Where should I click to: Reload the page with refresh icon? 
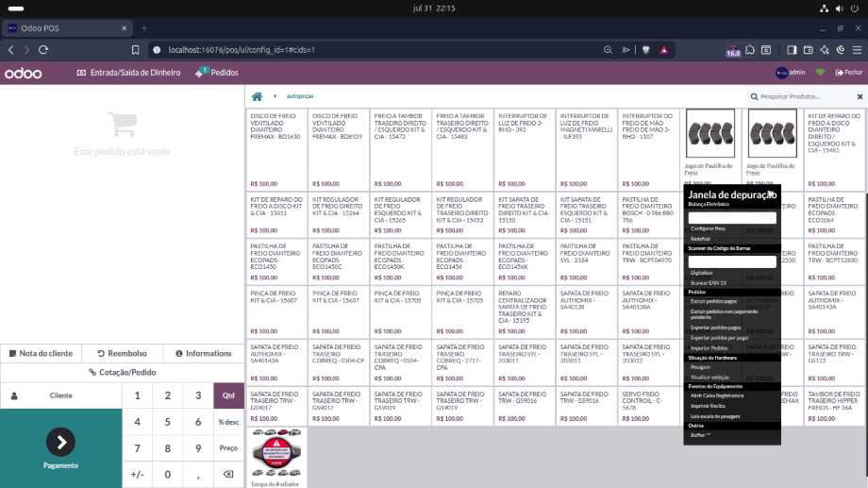[x=43, y=50]
